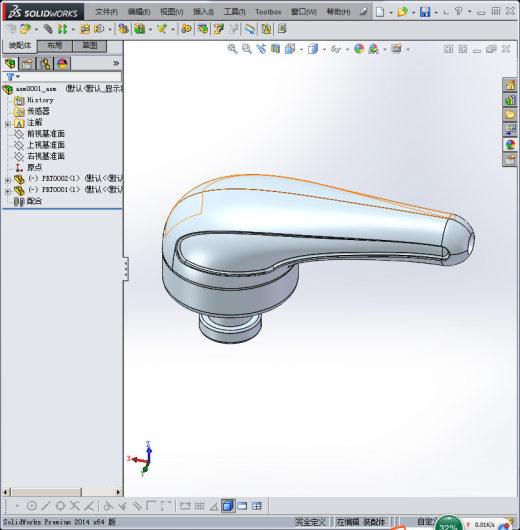
Task: Open the Save dropdown arrow
Action: pyautogui.click(x=436, y=13)
